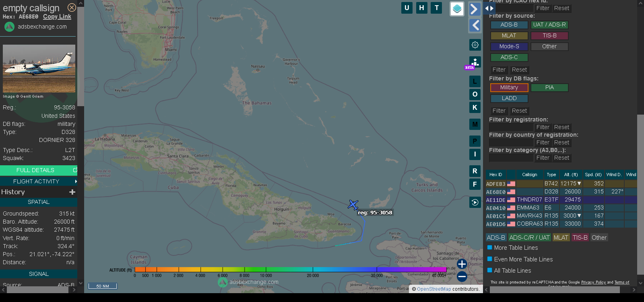Image resolution: width=644 pixels, height=302 pixels.
Task: Toggle LADD DB flag filter
Action: 509,99
